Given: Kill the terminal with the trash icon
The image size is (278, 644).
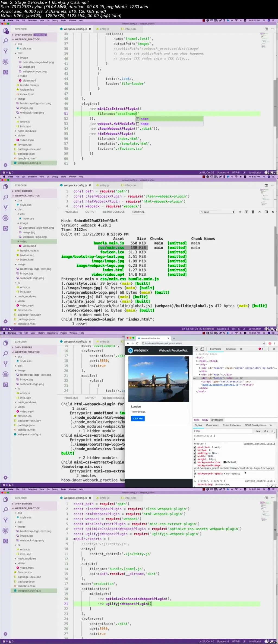Looking at the screenshot, I should (x=253, y=212).
